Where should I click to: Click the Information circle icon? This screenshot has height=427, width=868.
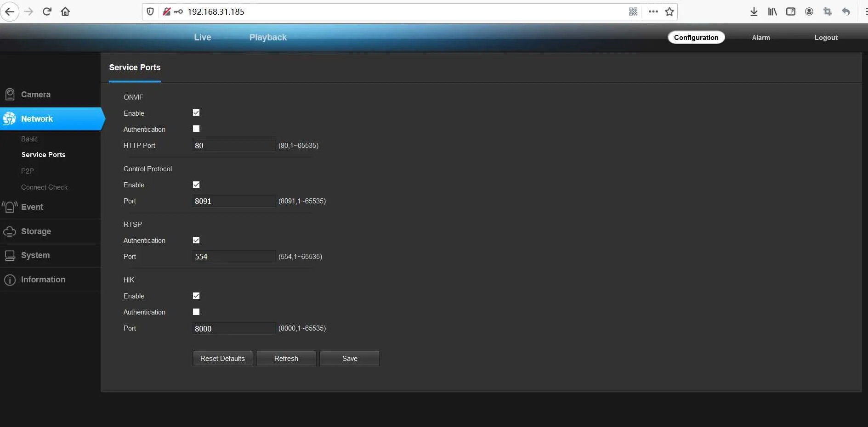coord(10,280)
